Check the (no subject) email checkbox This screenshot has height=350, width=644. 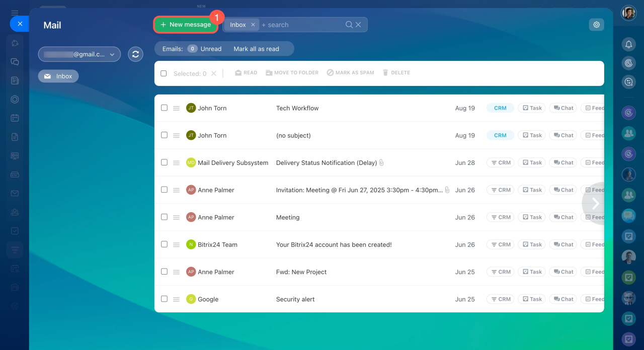tap(164, 135)
